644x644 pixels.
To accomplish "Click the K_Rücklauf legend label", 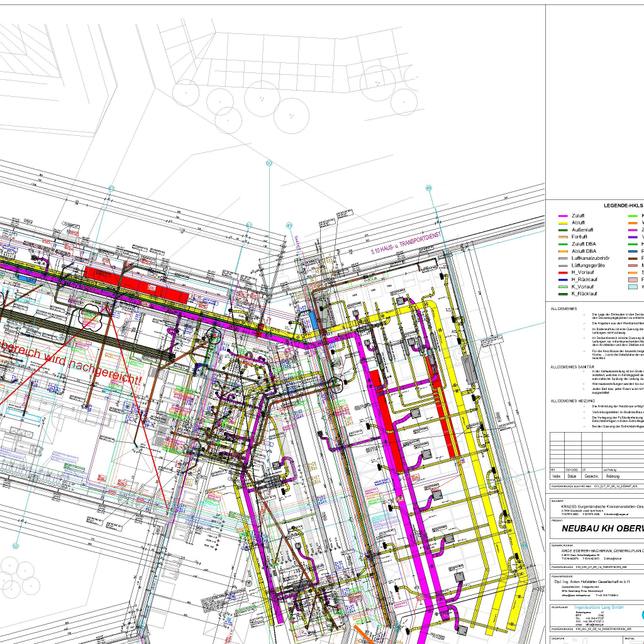I will [x=584, y=293].
